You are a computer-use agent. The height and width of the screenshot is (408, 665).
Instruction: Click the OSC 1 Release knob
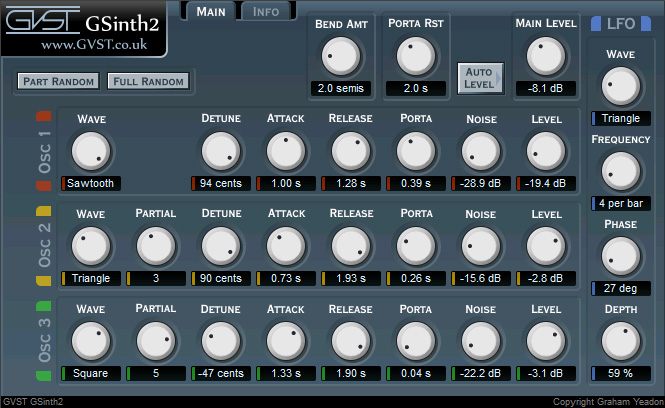[x=351, y=151]
